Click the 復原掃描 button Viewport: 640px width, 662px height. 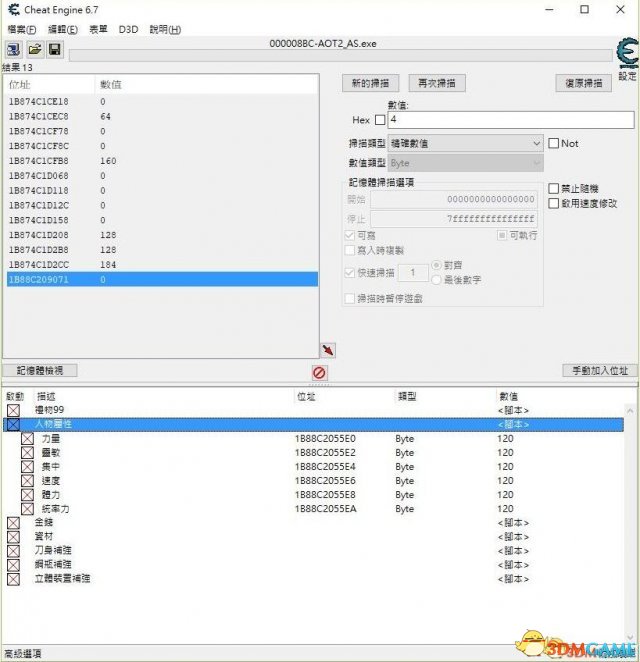coord(583,83)
